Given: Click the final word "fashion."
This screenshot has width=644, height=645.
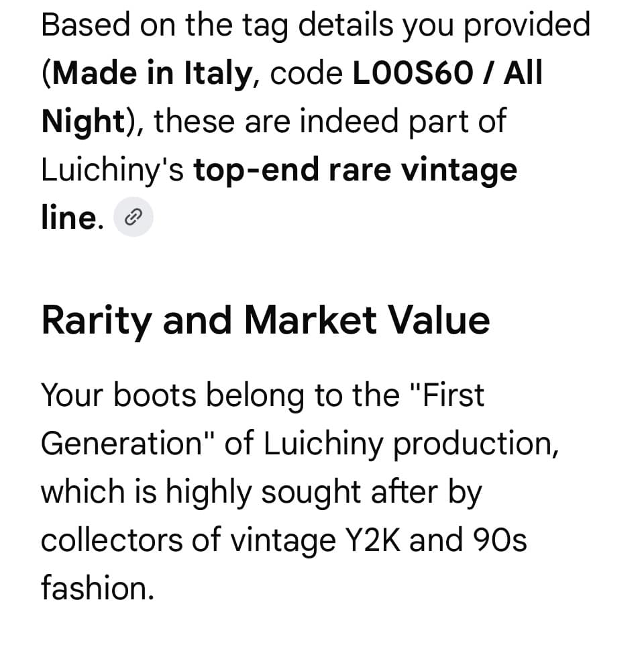Looking at the screenshot, I should click(x=97, y=589).
